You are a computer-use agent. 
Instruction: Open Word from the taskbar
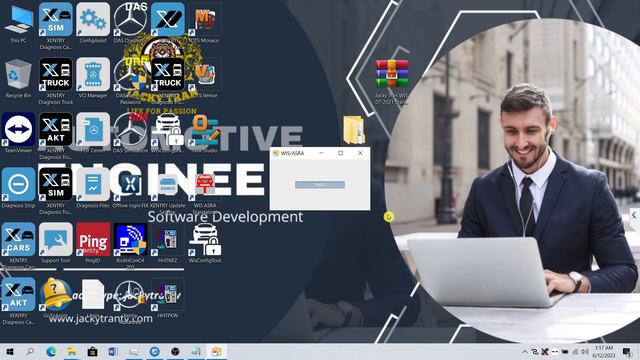coord(113,351)
